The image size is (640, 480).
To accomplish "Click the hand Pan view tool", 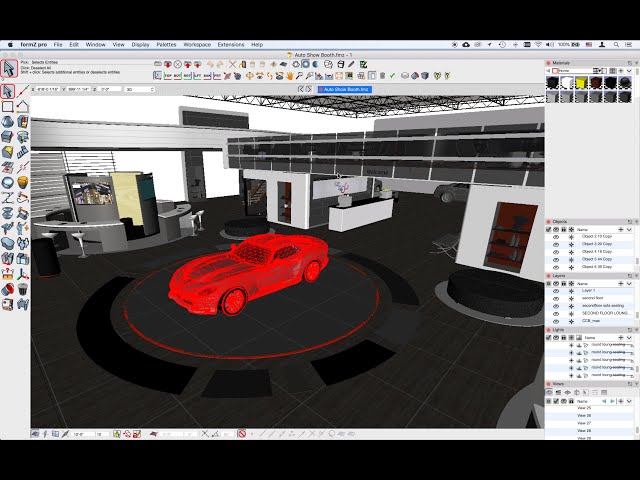I will (290, 76).
